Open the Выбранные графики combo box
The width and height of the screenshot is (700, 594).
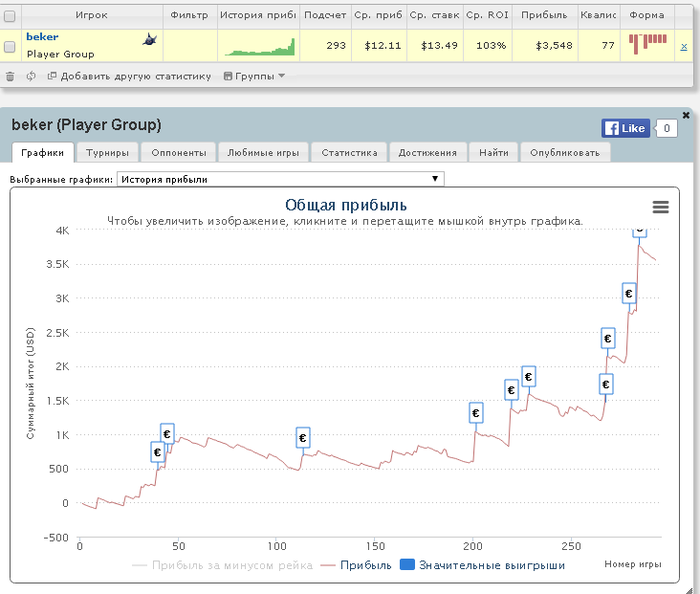(x=280, y=179)
